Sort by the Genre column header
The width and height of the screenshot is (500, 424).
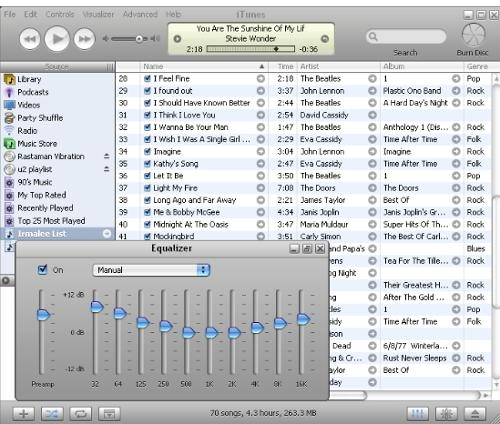(477, 67)
